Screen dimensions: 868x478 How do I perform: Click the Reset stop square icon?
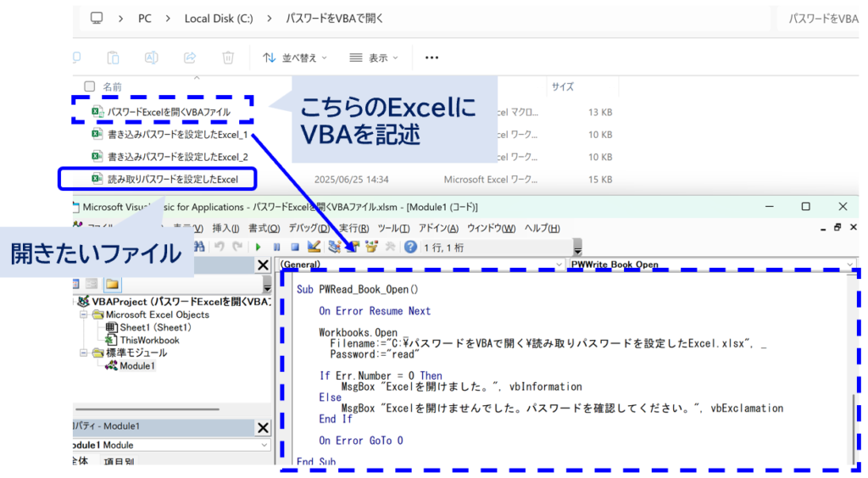coord(295,247)
